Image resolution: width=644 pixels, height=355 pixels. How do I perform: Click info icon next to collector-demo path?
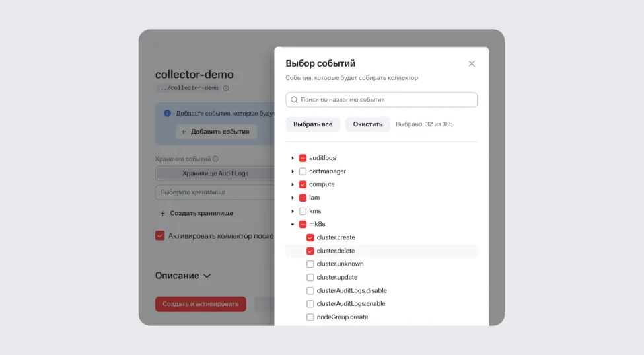click(x=226, y=88)
